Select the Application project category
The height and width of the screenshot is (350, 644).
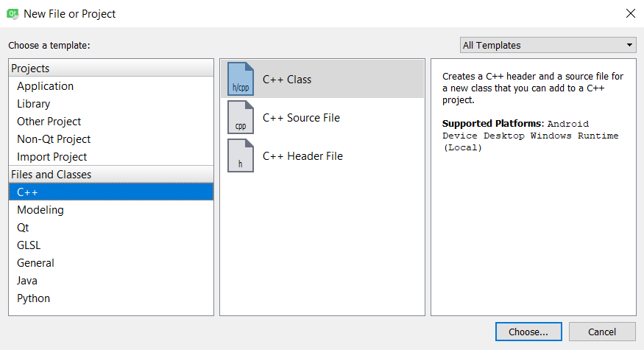45,86
